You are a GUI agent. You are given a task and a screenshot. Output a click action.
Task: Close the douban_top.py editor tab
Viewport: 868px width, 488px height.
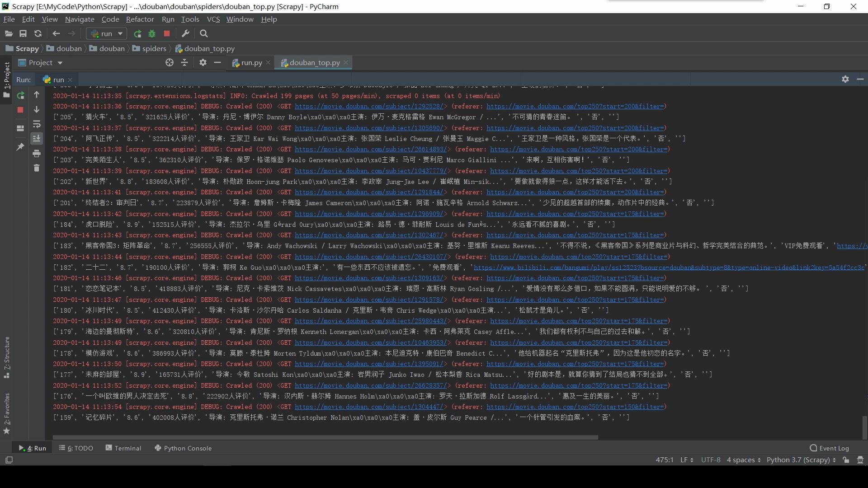346,63
